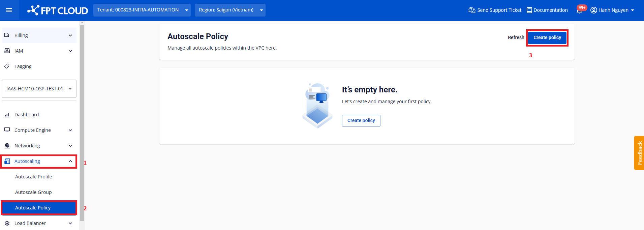Open the orange Feedback side tab
644x230 pixels.
pyautogui.click(x=639, y=153)
